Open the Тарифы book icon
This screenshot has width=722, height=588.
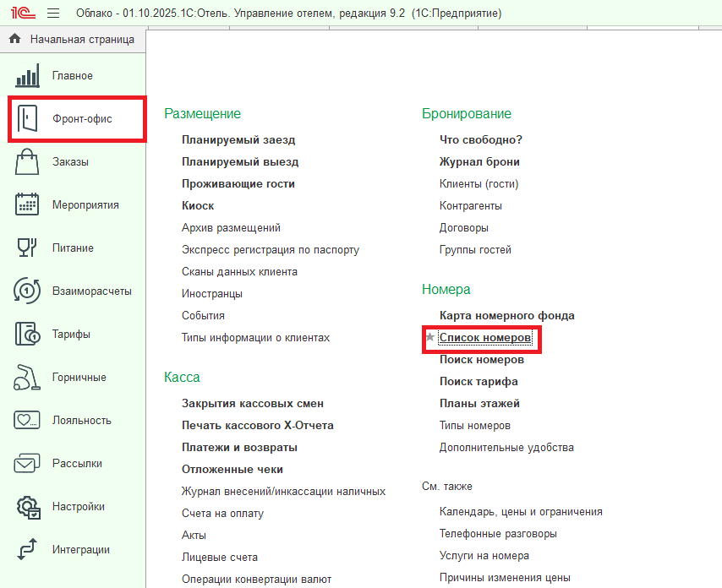pos(27,334)
